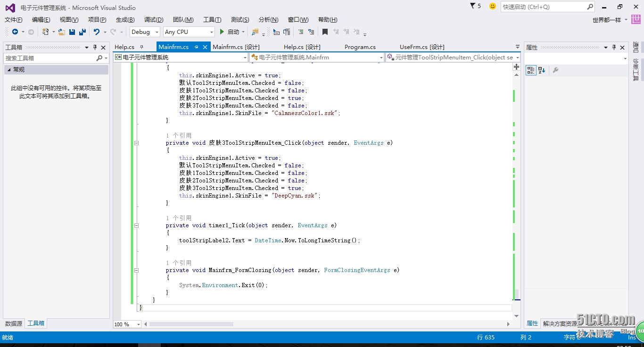Switch to the 数据源 bottom tab

point(14,323)
